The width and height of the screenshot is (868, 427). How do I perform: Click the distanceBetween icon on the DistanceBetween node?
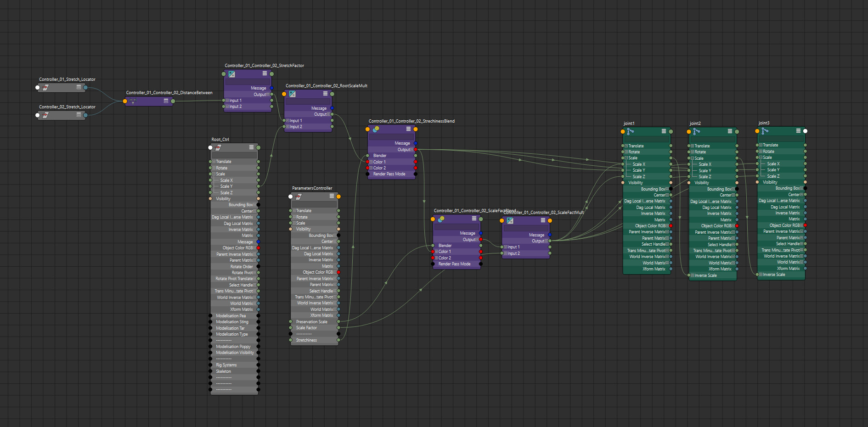click(x=132, y=101)
